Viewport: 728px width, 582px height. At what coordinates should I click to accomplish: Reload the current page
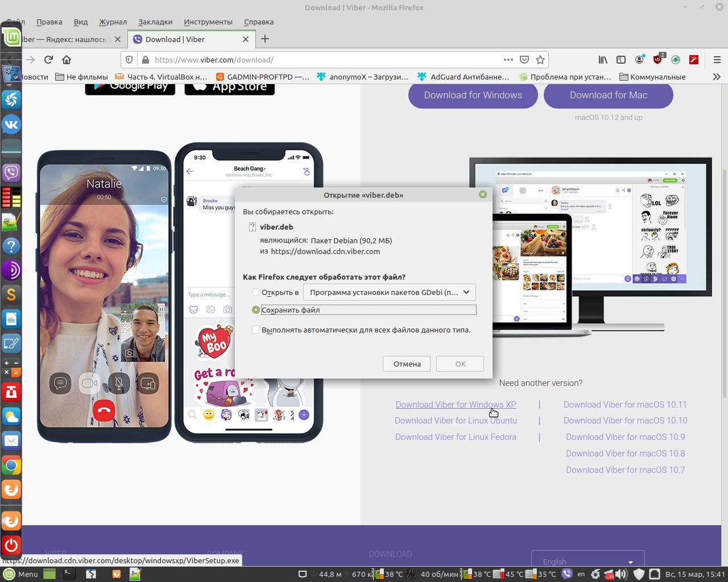pyautogui.click(x=48, y=60)
